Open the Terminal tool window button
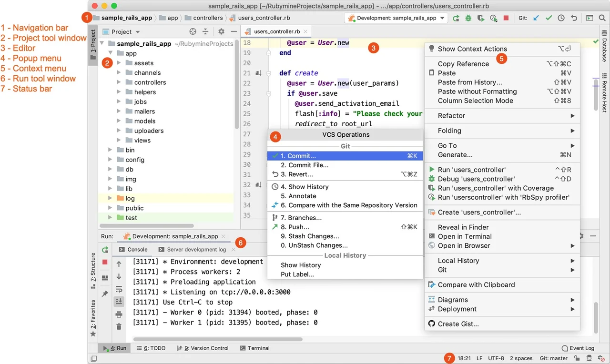This screenshot has width=610, height=364. pyautogui.click(x=255, y=348)
